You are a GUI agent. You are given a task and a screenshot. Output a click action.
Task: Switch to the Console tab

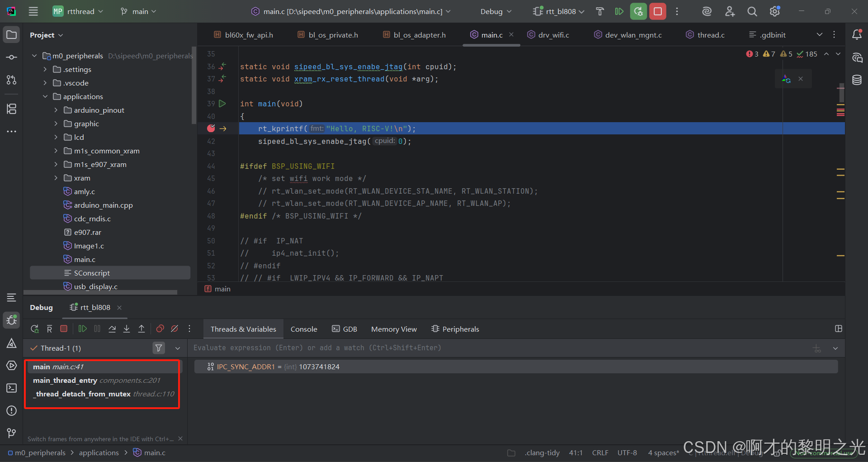(x=303, y=329)
